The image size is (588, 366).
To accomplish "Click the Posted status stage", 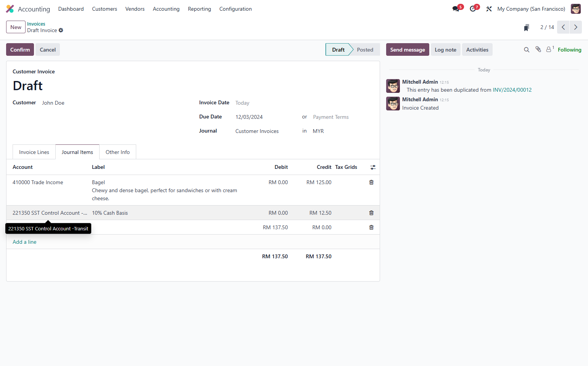I will (x=365, y=50).
